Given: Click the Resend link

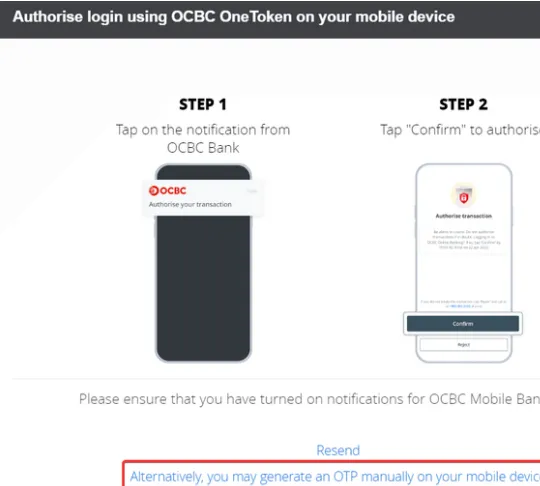Looking at the screenshot, I should 338,450.
